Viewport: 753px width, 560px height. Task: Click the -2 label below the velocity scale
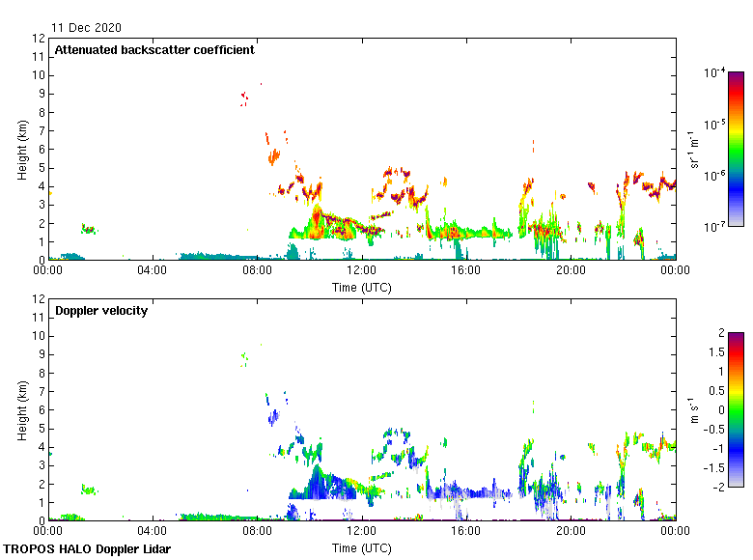[717, 487]
